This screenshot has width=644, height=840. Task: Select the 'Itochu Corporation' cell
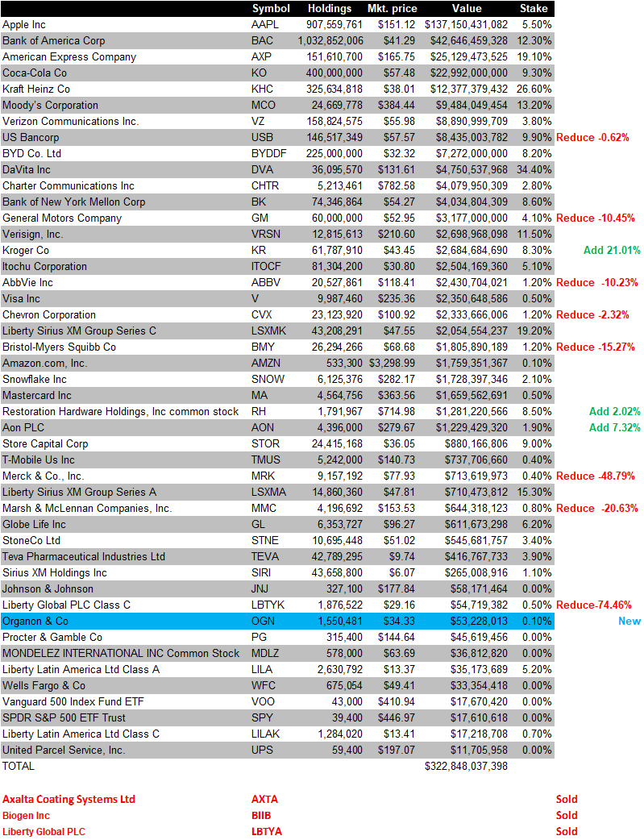coord(44,266)
